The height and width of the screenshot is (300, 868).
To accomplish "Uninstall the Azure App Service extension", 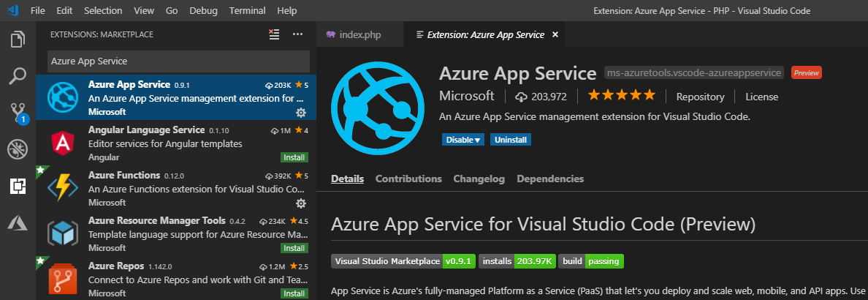I will coord(511,140).
